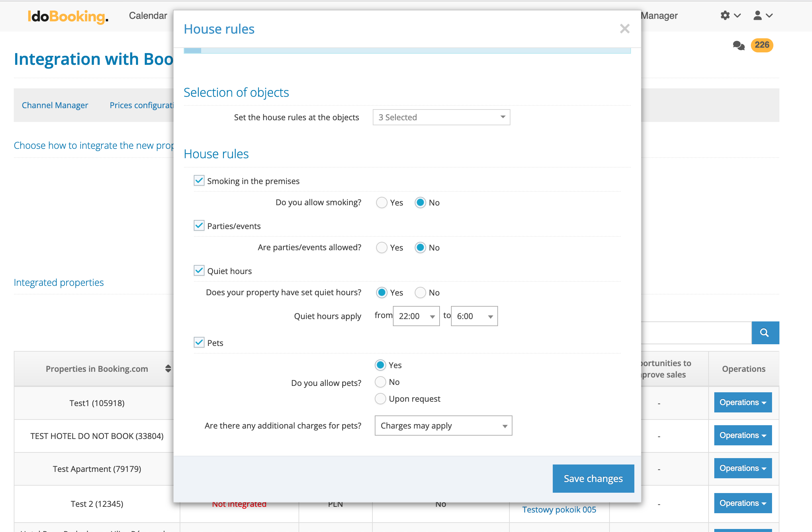Screen dimensions: 812x532
Task: Click the chat messages icon
Action: click(x=739, y=45)
